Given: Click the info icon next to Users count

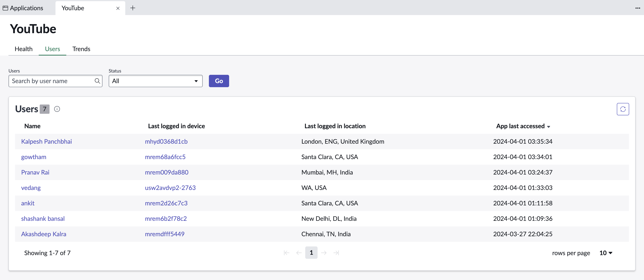Looking at the screenshot, I should [x=57, y=109].
